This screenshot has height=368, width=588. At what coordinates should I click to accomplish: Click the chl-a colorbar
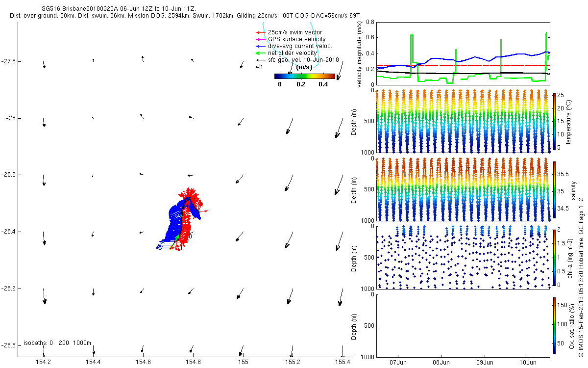pos(554,257)
